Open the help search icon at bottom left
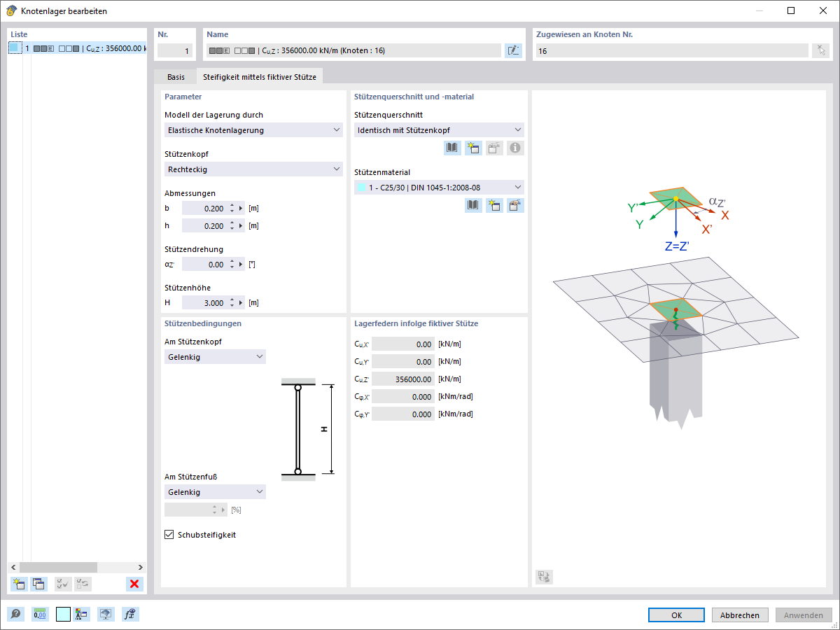This screenshot has height=630, width=840. pos(15,614)
